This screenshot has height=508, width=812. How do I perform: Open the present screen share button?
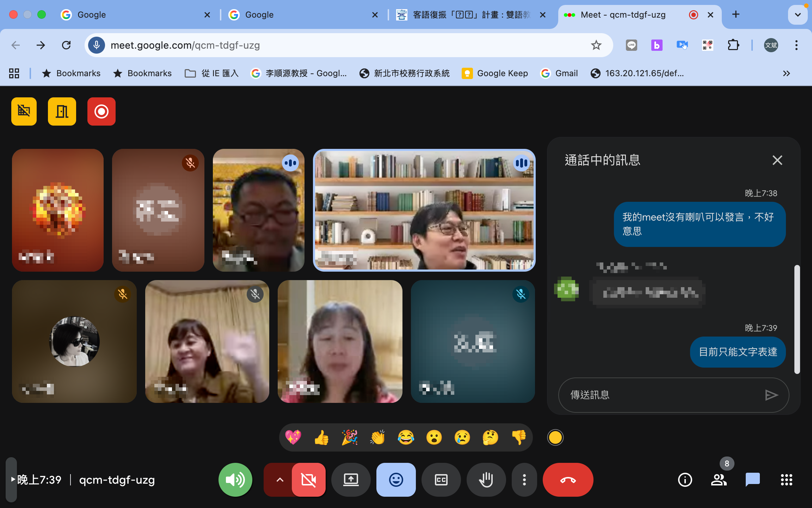pos(351,480)
